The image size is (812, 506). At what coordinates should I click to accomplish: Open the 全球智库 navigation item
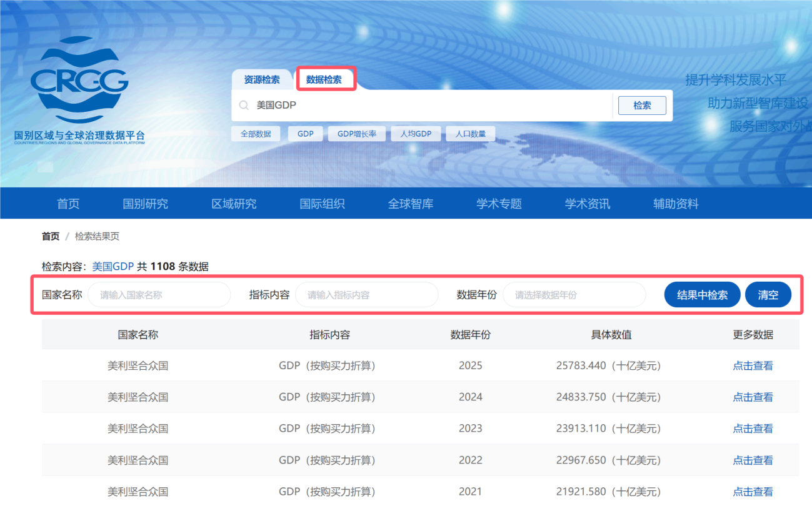click(x=410, y=204)
